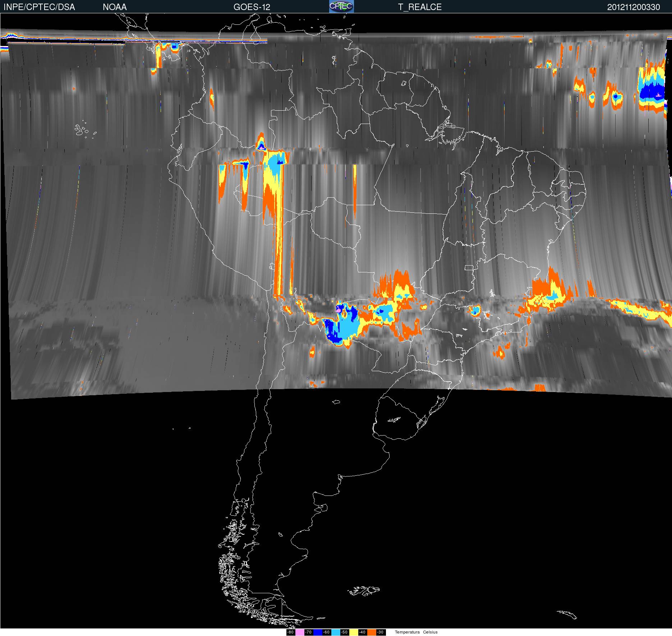
Task: Pick the light blue legend swatch
Action: (336, 632)
